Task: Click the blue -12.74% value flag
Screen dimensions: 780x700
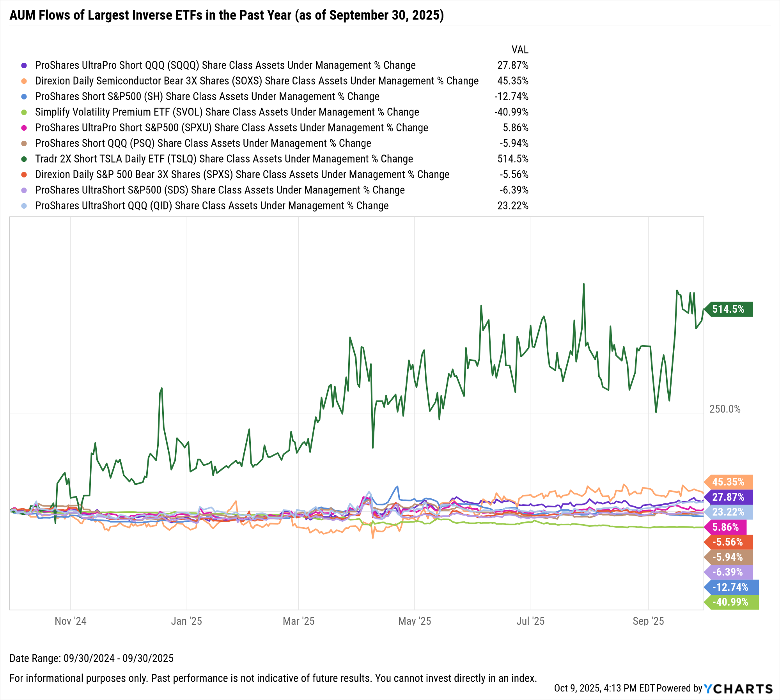Action: 730,587
